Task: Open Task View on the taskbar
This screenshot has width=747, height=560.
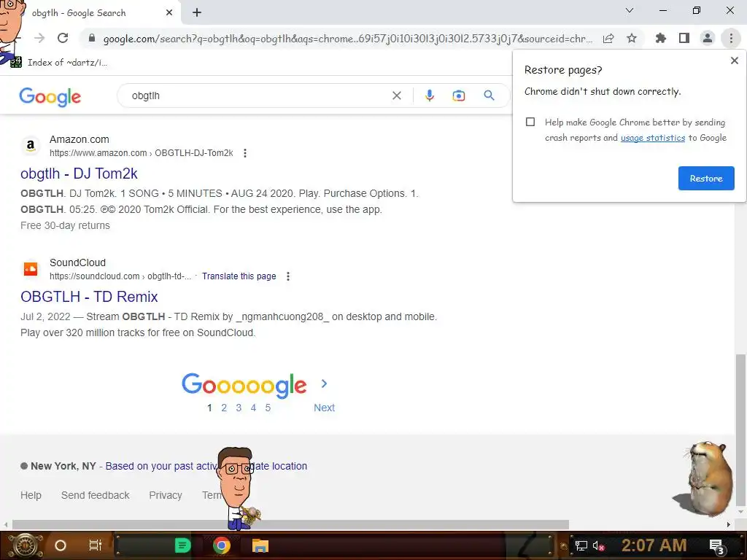Action: pyautogui.click(x=96, y=545)
